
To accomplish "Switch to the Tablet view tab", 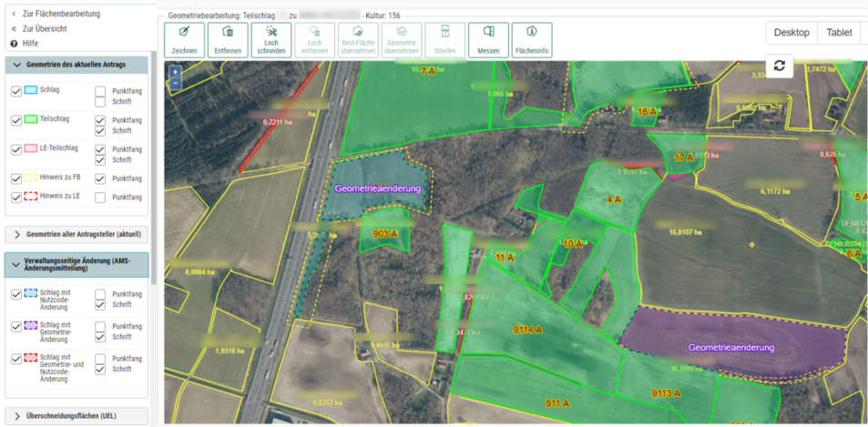I will (839, 33).
